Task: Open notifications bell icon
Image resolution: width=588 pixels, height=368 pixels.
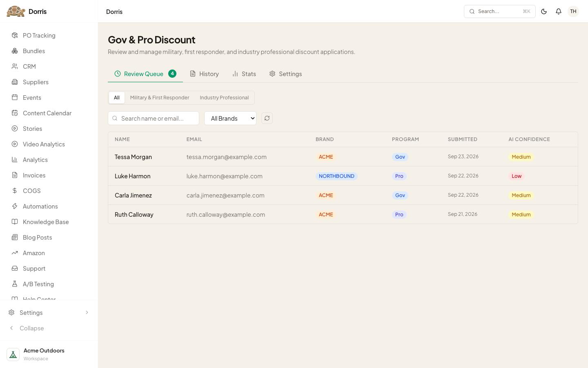Action: pos(559,11)
